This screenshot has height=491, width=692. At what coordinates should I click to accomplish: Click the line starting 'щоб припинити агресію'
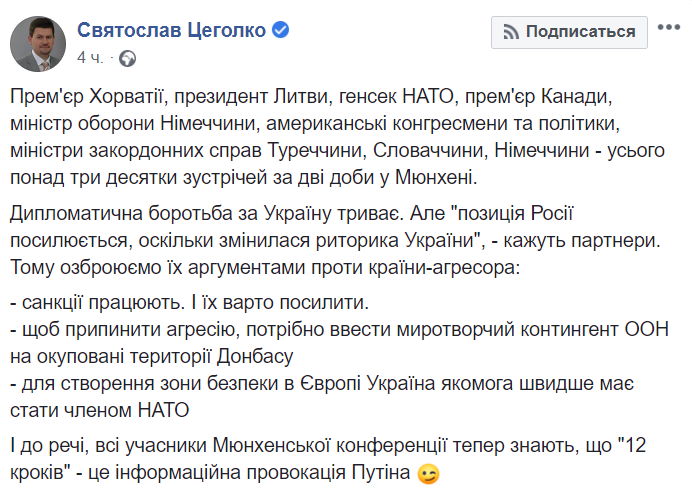point(340,343)
